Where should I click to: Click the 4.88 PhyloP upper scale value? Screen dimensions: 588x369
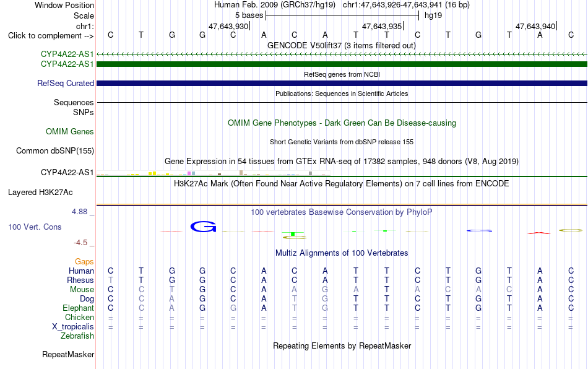[79, 212]
